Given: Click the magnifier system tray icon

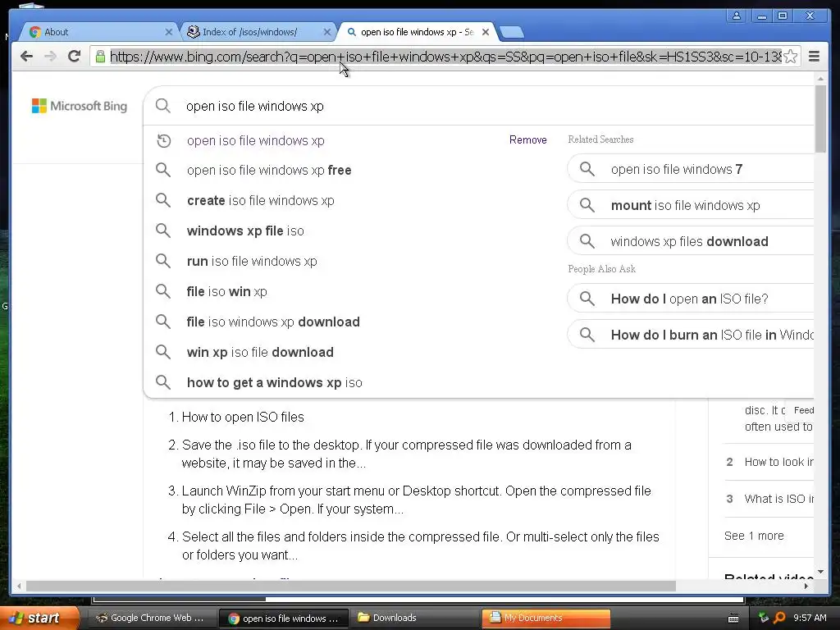Looking at the screenshot, I should coord(779,618).
